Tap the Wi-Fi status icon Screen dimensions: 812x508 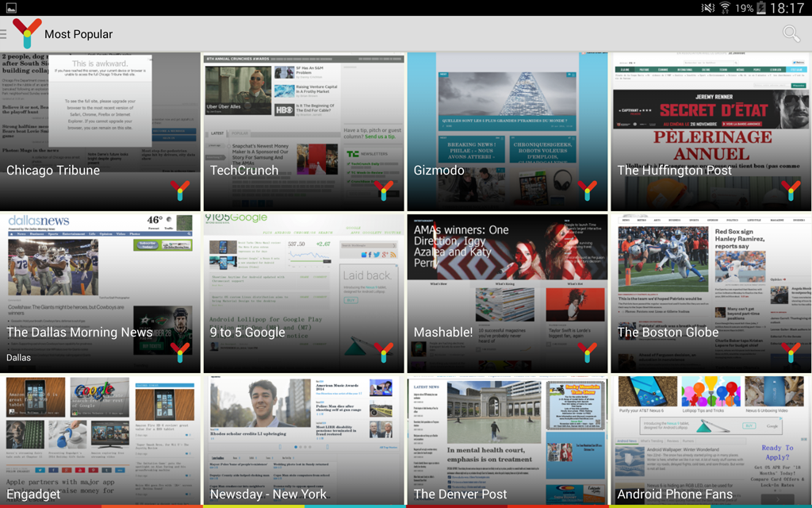[725, 8]
